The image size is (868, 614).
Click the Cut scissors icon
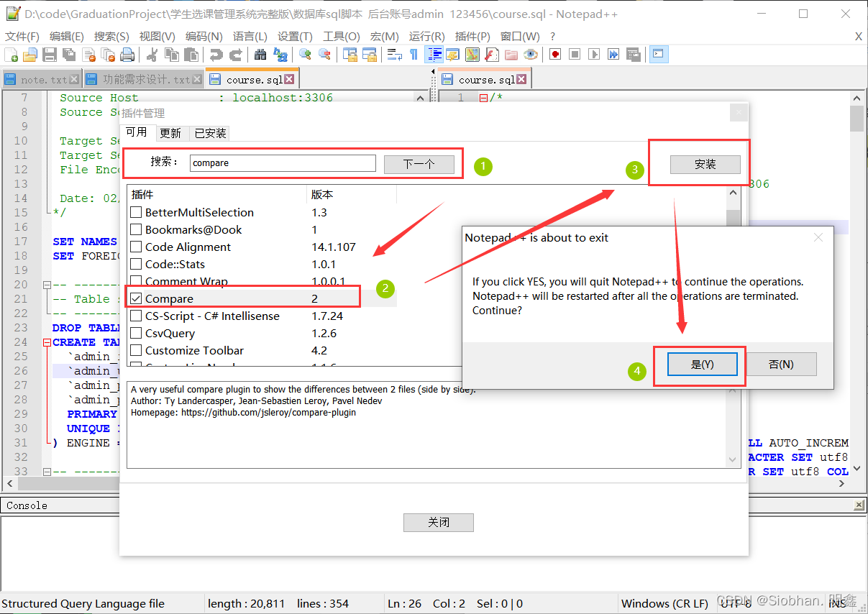click(x=152, y=55)
